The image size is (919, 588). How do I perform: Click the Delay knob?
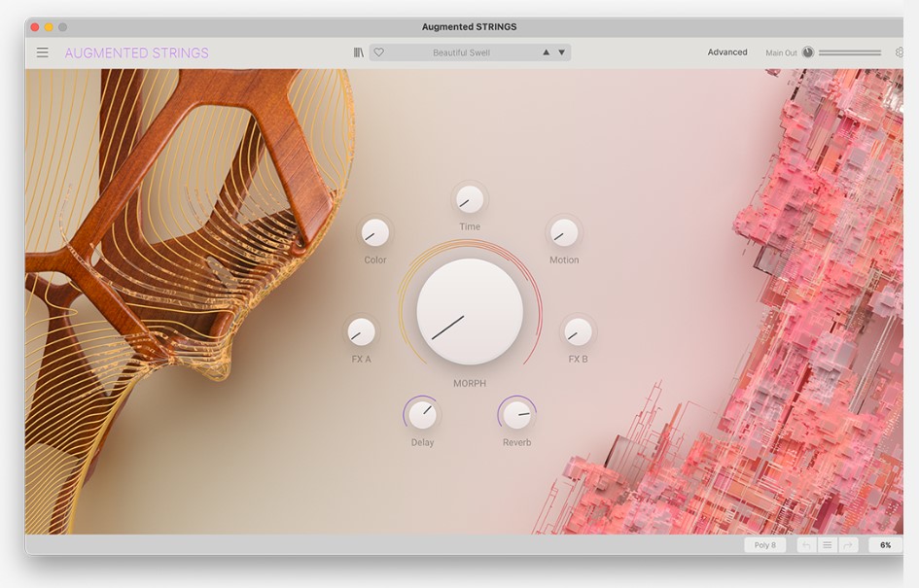tap(422, 415)
